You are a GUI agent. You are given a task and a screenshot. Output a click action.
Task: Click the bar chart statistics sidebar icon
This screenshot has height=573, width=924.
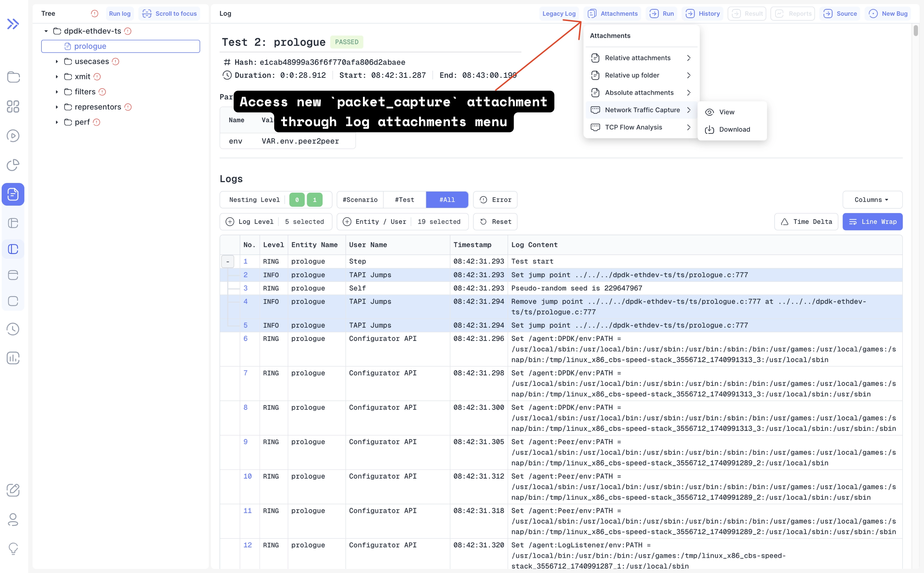[x=13, y=358]
